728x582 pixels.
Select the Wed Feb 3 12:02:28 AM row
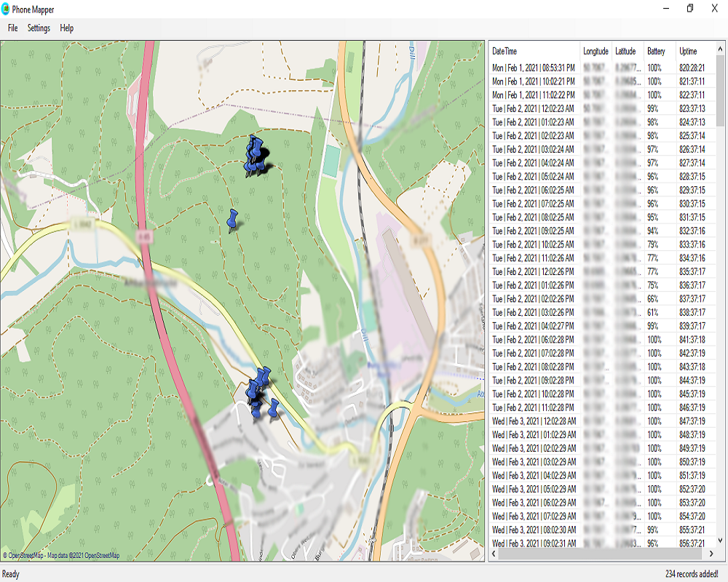pyautogui.click(x=534, y=420)
